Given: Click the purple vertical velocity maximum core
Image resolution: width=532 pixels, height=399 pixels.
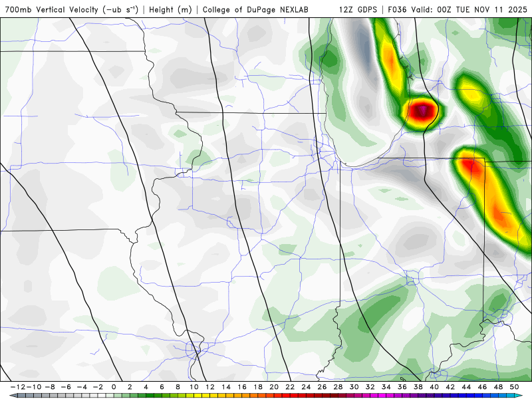Looking at the screenshot, I should point(422,110).
